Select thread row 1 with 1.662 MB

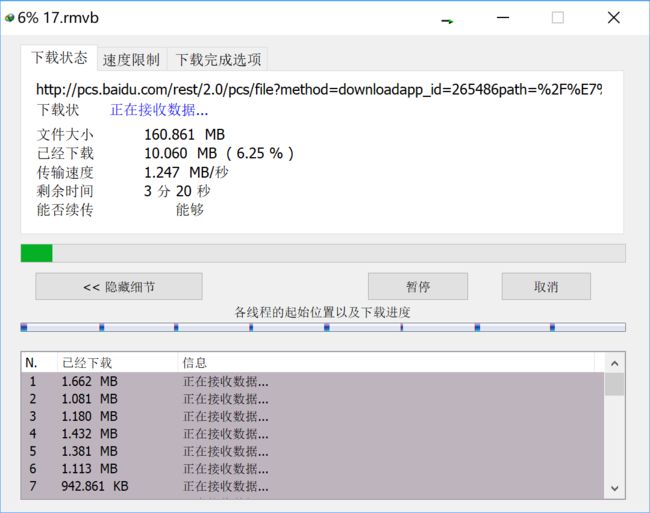(313, 381)
